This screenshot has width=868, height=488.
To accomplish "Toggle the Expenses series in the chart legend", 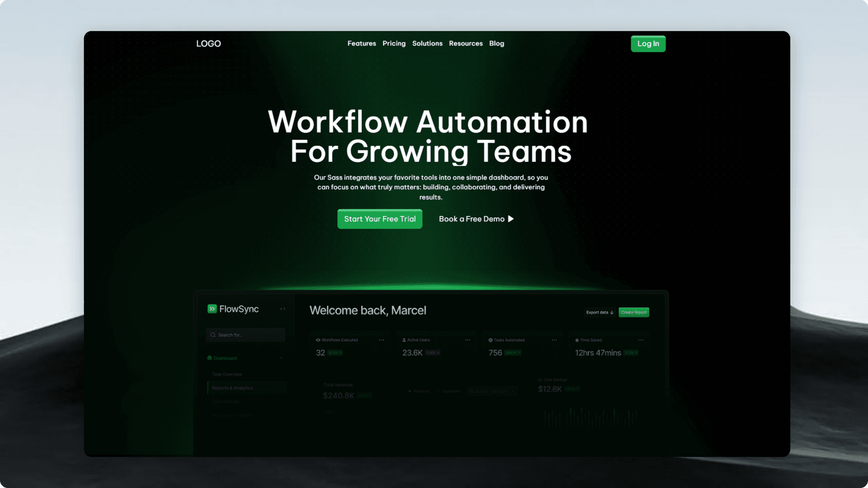I will [451, 391].
